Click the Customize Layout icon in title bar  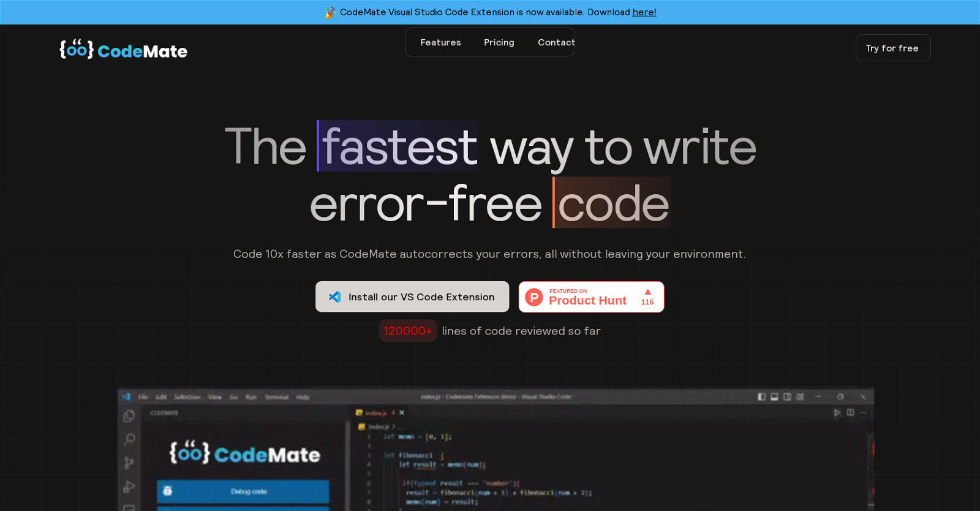(800, 397)
